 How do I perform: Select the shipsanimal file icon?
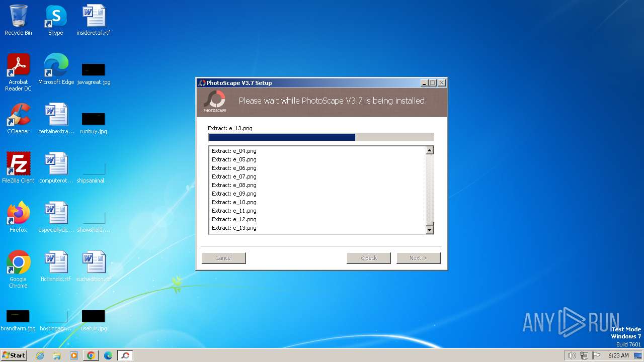click(x=94, y=172)
